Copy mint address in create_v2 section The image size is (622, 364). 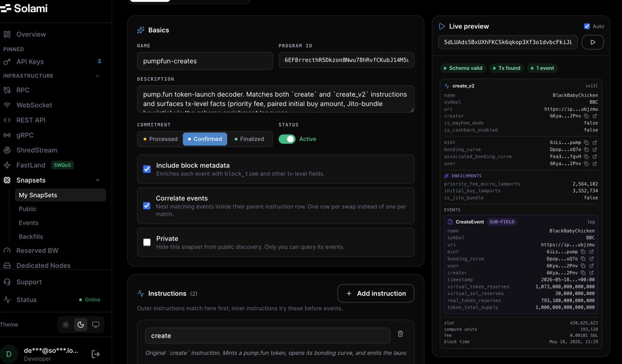pos(586,142)
